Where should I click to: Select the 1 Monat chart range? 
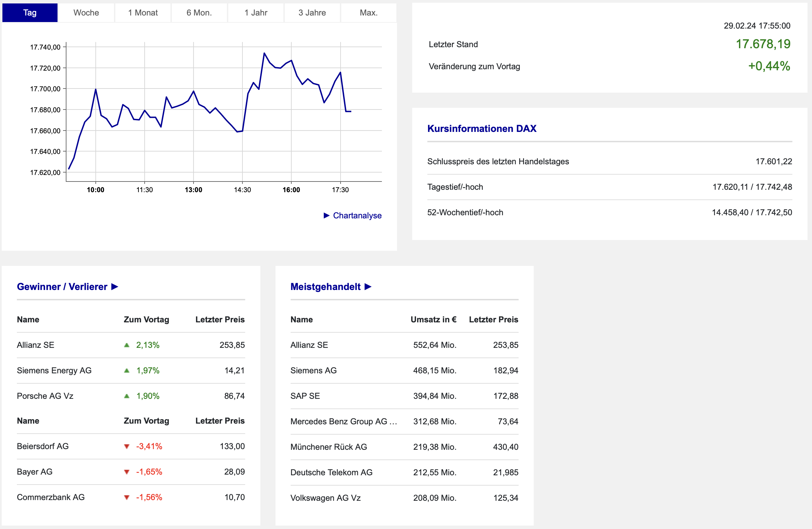point(143,13)
